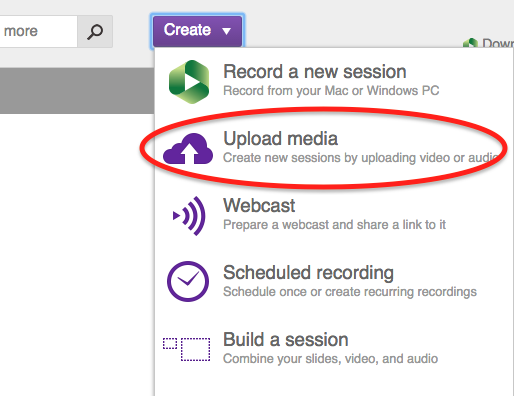Screen dimensions: 514x396
Task: Select Record a new session
Action: [334, 81]
